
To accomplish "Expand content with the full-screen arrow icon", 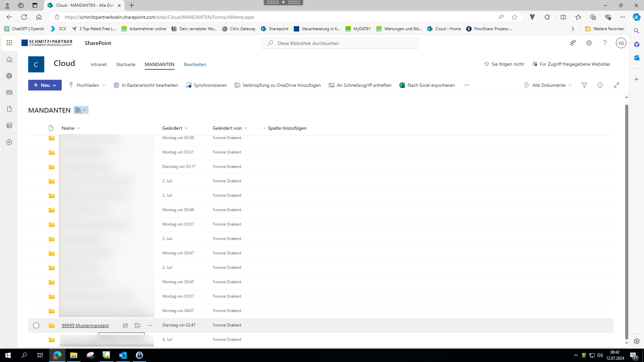I will [x=616, y=85].
